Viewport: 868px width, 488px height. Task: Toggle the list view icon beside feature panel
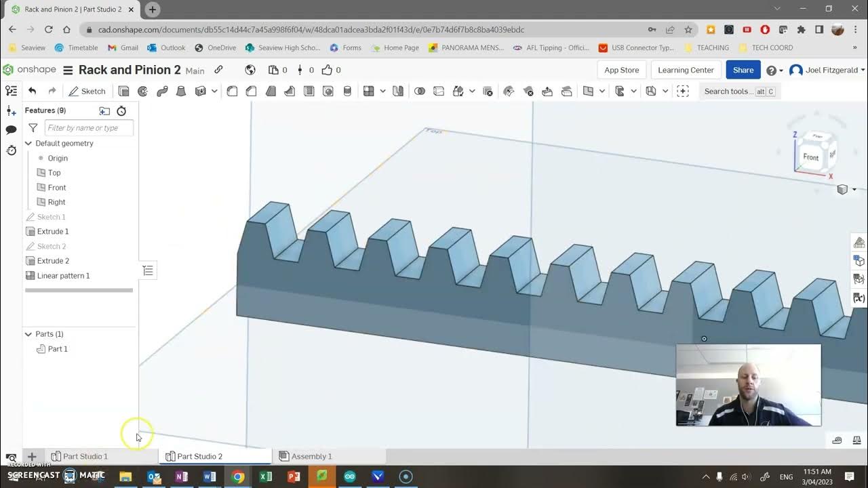tap(148, 271)
